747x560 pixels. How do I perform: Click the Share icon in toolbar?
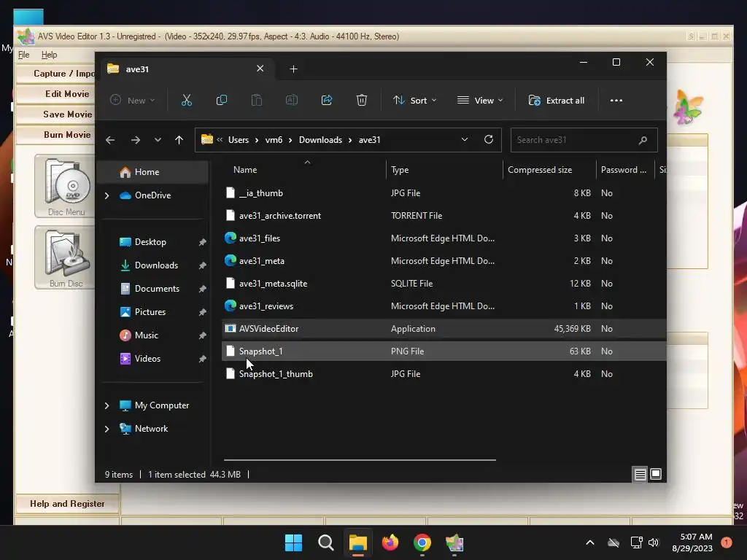(x=327, y=101)
